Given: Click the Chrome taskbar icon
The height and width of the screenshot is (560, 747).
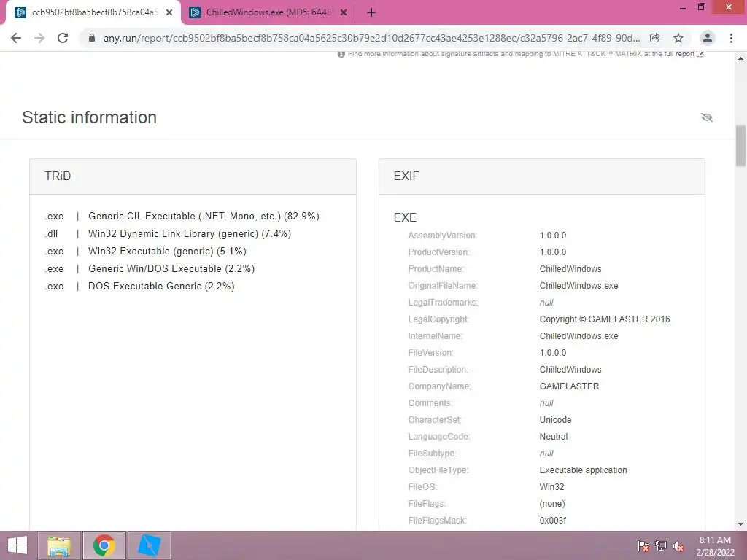Looking at the screenshot, I should (x=104, y=545).
